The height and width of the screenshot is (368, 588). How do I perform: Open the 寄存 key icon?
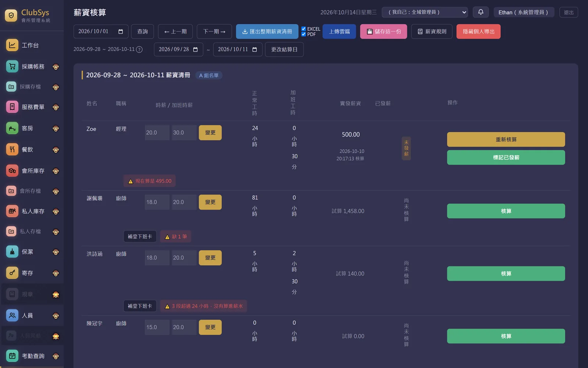(x=12, y=273)
